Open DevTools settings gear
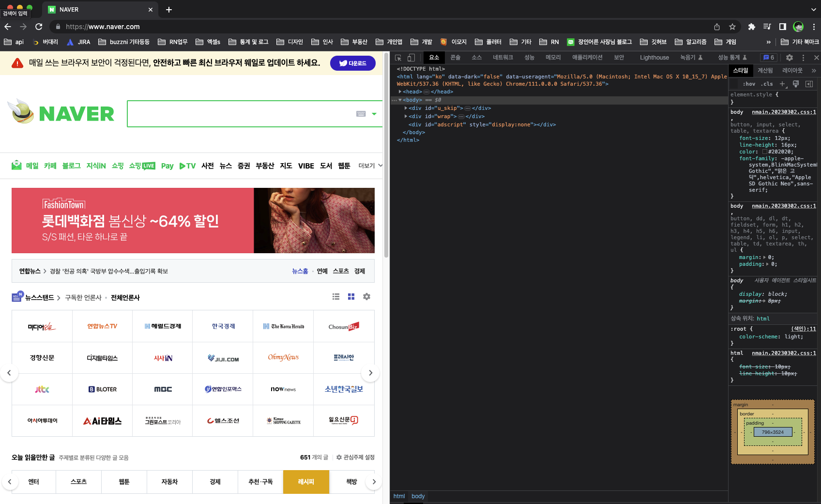This screenshot has width=821, height=504. point(790,58)
